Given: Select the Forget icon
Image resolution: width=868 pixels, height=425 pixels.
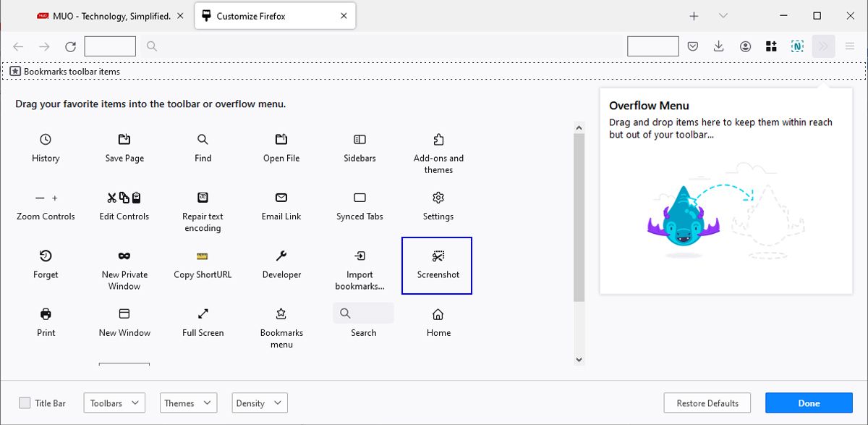Looking at the screenshot, I should click(46, 256).
